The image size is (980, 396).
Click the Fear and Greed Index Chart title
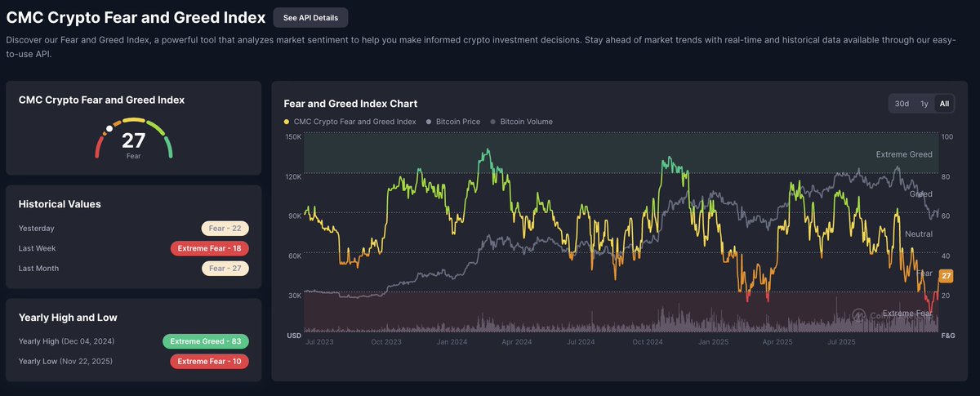point(350,104)
